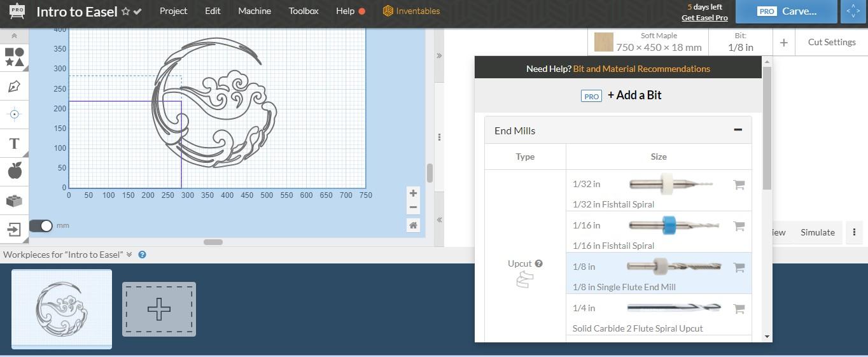Reset canvas view with home icon
This screenshot has width=868, height=357.
(x=413, y=225)
